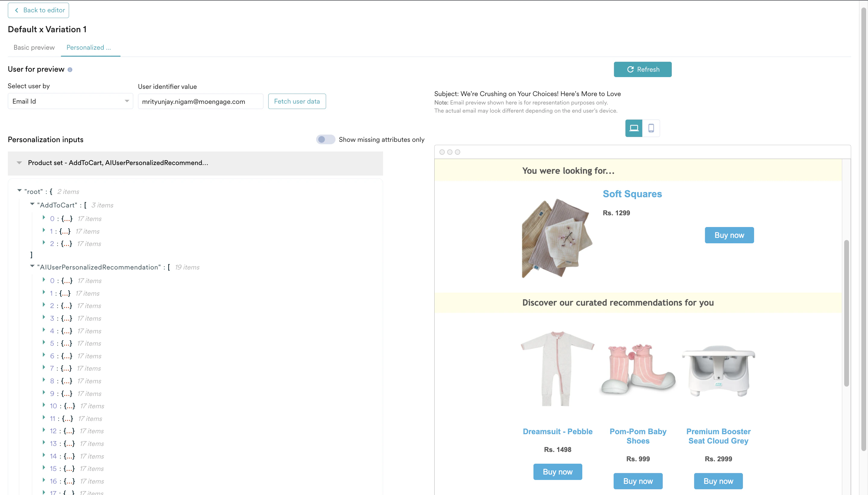
Task: Expand item 5 in AIUserPersonalizedRecommendation
Action: pyautogui.click(x=44, y=343)
